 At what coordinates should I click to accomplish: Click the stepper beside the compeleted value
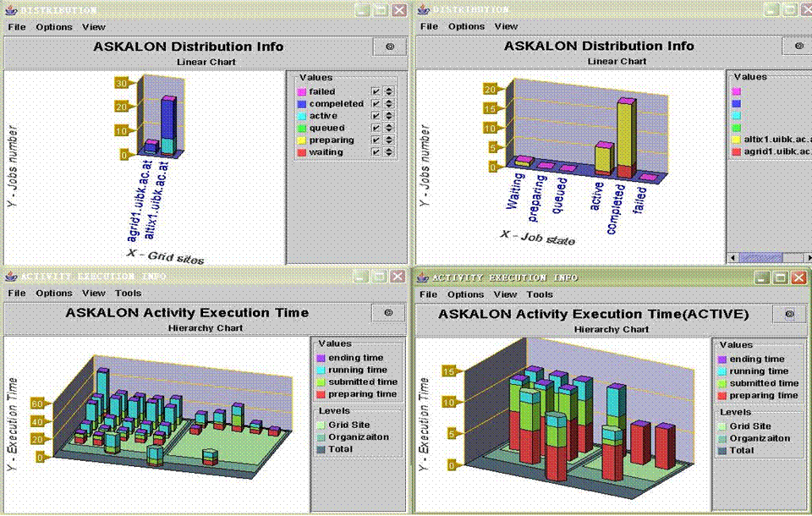tap(389, 104)
